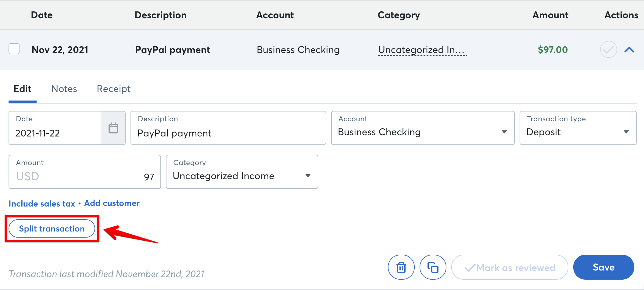Click Mark as reviewed button
This screenshot has width=644, height=290.
(x=510, y=267)
